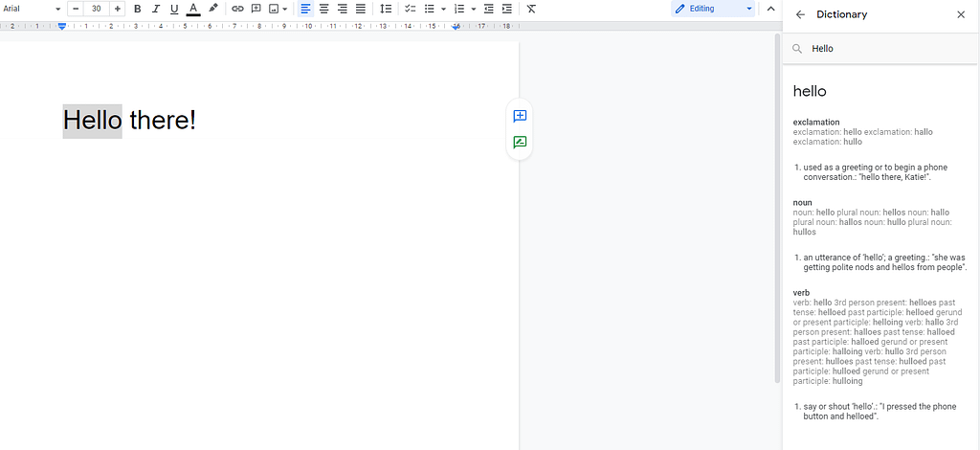Screen dimensions: 980x450
Task: Open line and paragraph spacing options
Action: (x=386, y=9)
